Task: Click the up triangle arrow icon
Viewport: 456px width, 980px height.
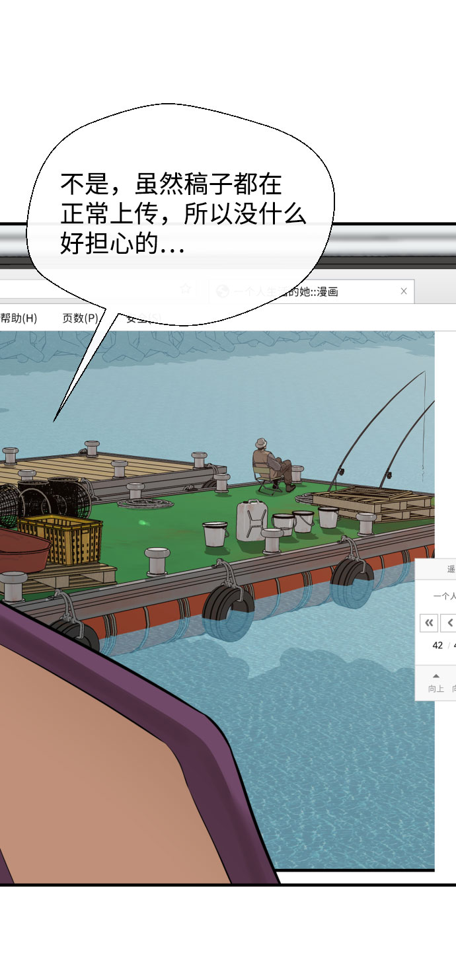Action: click(x=436, y=675)
